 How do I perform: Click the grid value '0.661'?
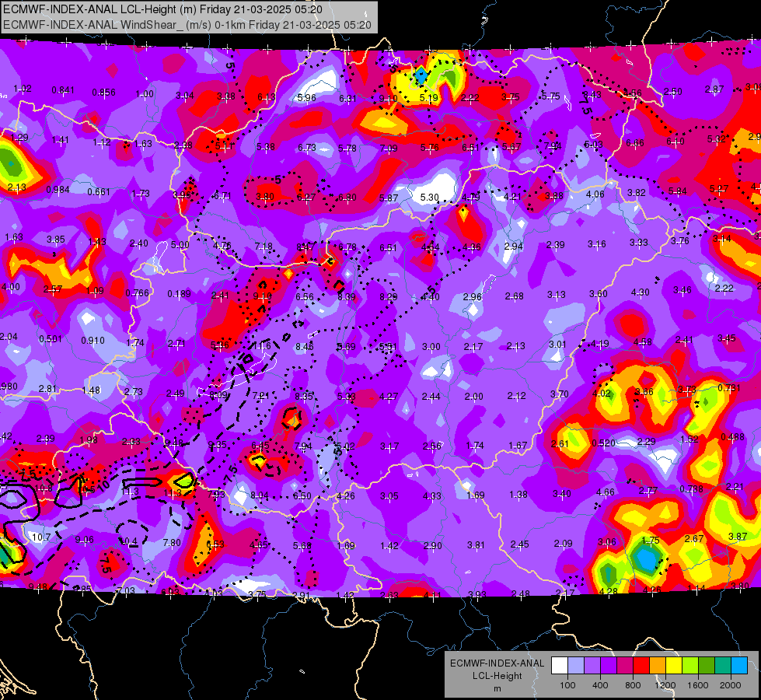pos(99,192)
